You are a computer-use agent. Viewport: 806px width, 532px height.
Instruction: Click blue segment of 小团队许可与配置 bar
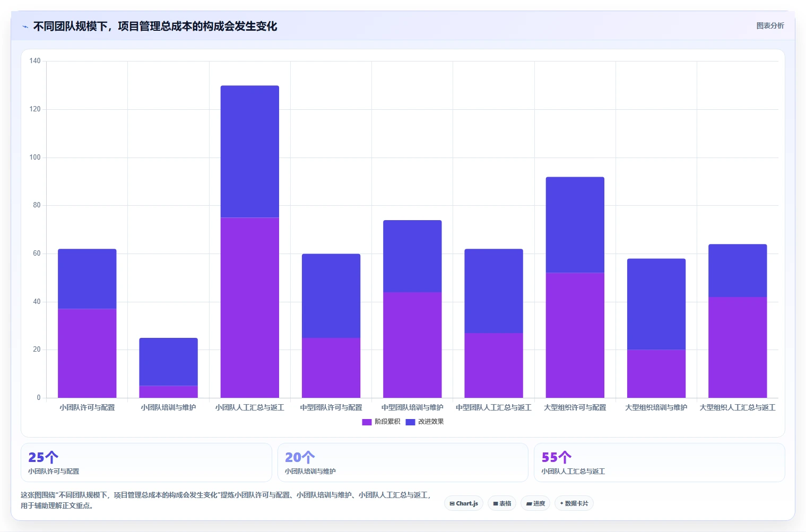click(87, 279)
